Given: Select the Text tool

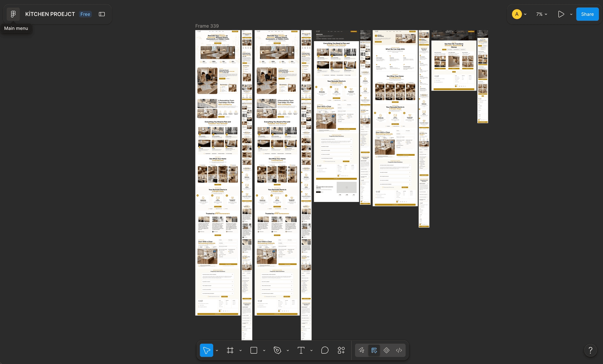Looking at the screenshot, I should pos(301,350).
